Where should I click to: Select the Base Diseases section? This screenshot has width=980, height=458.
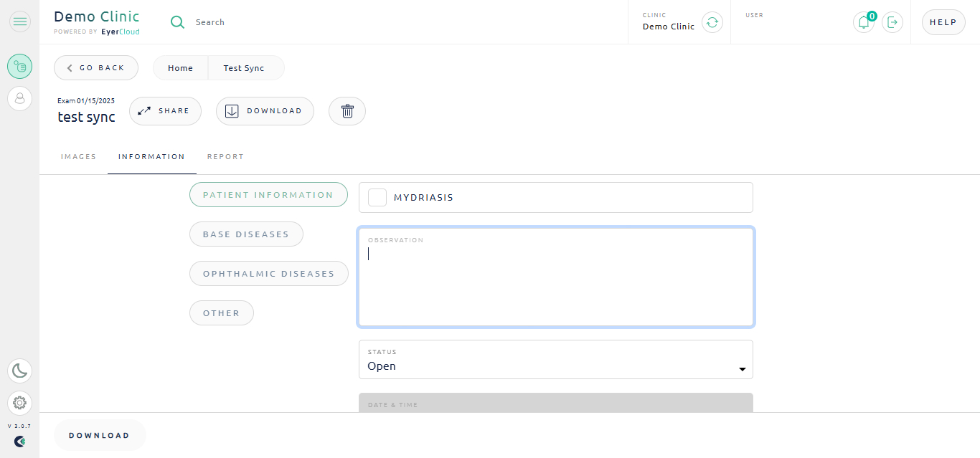[246, 234]
